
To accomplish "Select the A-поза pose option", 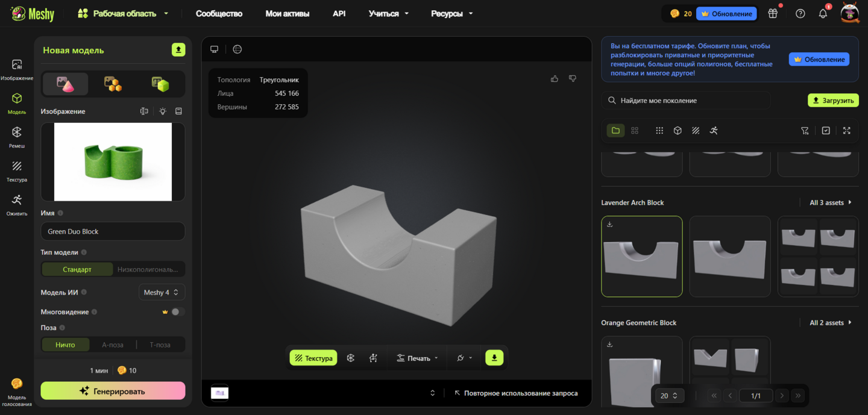I will pos(113,345).
